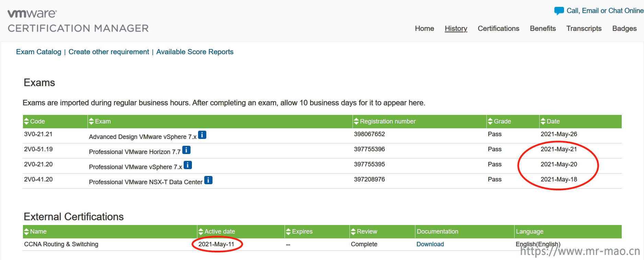
Task: Click Advanced Design VMware vSphere 7.x name
Action: tap(142, 137)
